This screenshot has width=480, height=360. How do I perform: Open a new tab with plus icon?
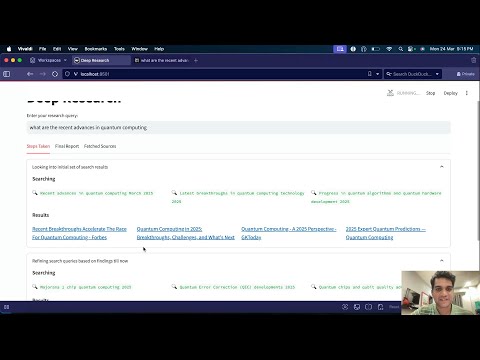pos(196,60)
